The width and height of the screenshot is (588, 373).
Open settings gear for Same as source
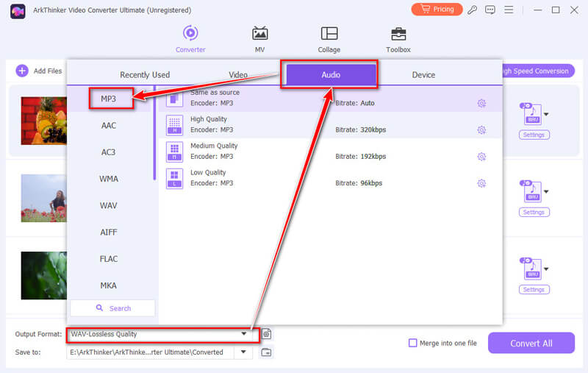point(481,103)
